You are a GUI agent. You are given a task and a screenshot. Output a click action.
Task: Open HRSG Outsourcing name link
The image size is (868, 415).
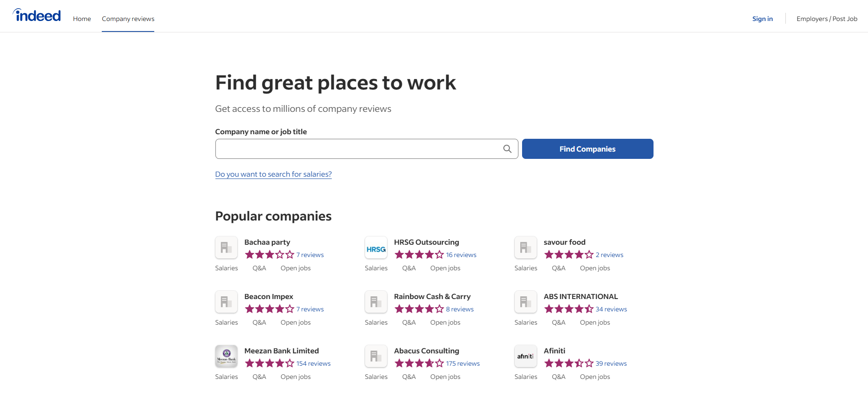(426, 242)
